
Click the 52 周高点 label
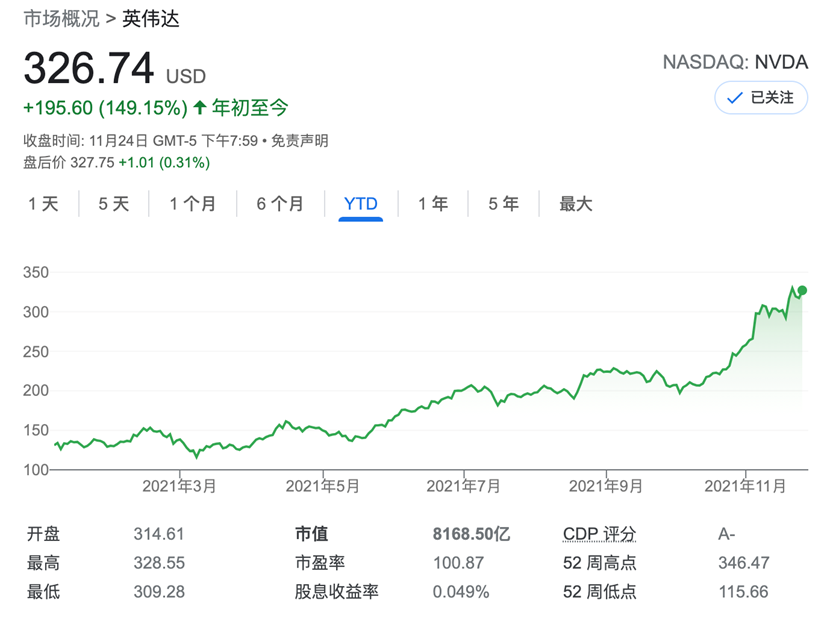[600, 563]
